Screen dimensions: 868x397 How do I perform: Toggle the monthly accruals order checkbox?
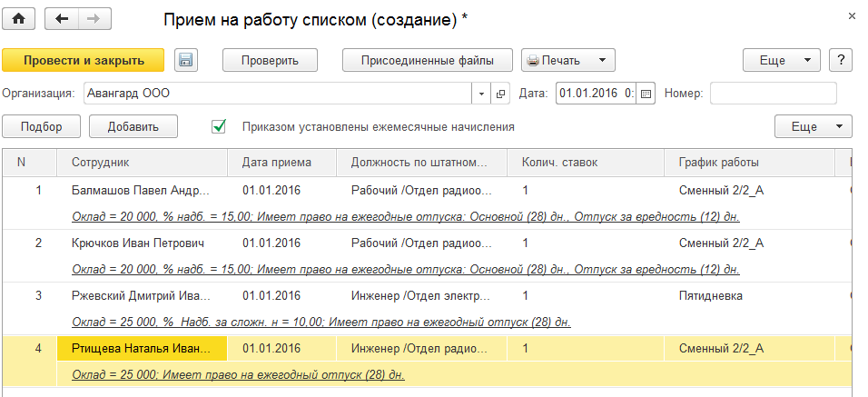tap(218, 127)
